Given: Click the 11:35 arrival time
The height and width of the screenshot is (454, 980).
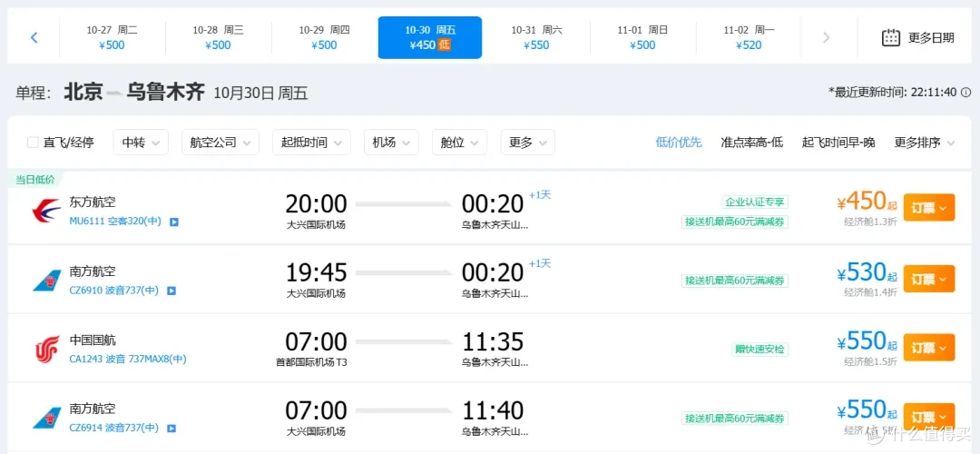Looking at the screenshot, I should click(x=493, y=341).
